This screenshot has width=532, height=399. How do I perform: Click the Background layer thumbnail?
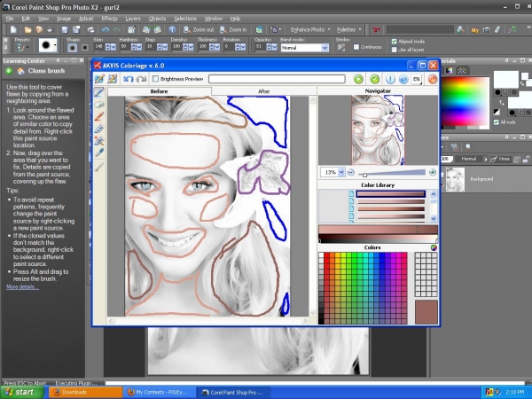(455, 179)
